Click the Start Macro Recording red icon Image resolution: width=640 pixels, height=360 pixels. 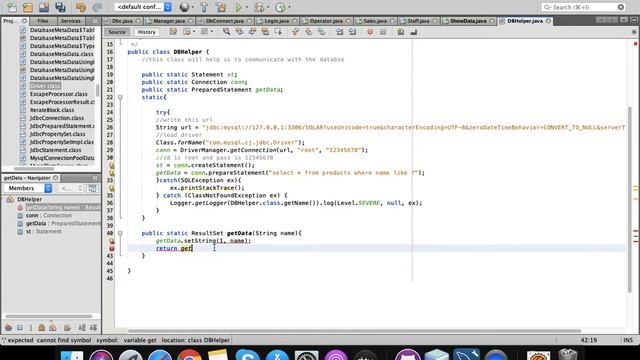tap(370, 32)
